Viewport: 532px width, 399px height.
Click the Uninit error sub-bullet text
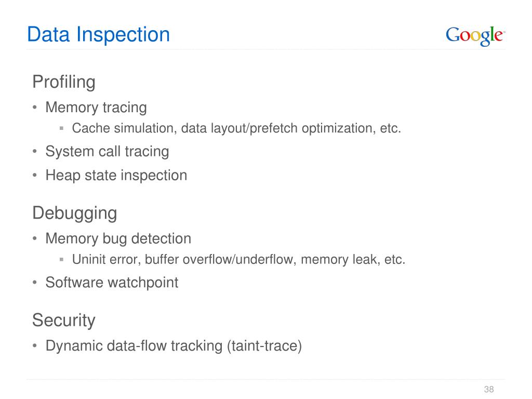(239, 260)
